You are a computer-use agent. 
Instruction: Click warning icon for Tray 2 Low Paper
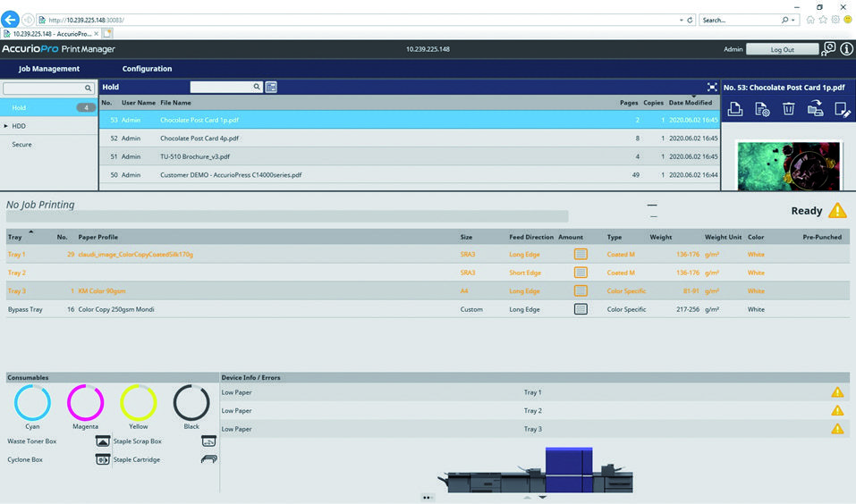(837, 411)
